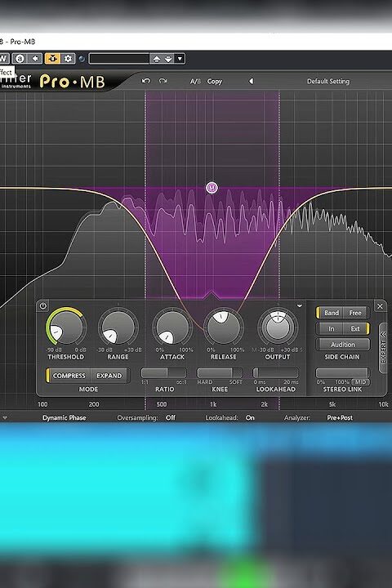Click the Pro-MB logo text
Screen dimensions: 392x588
(x=72, y=82)
